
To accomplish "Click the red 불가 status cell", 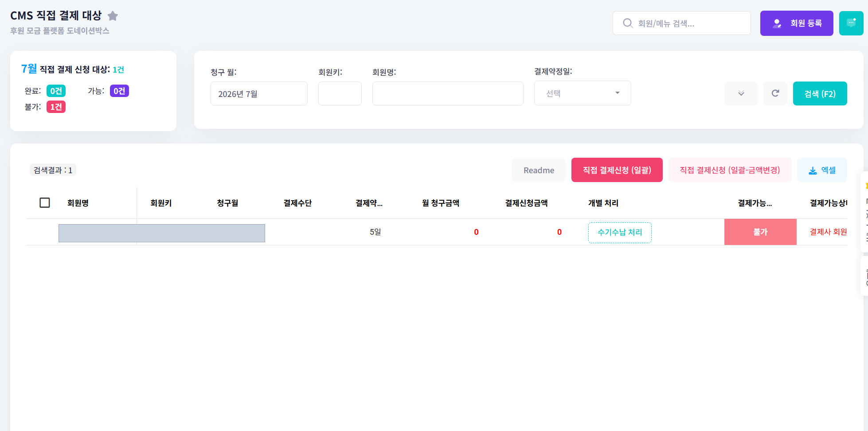I will click(760, 232).
